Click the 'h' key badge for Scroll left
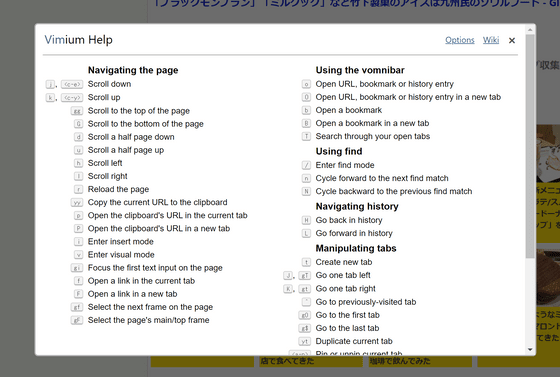Image resolution: width=560 pixels, height=377 pixels. coord(79,163)
